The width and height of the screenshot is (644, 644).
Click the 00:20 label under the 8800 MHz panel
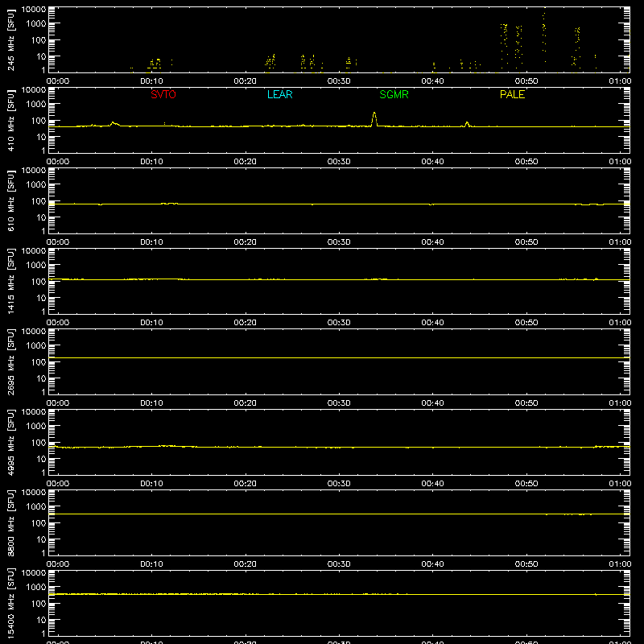click(246, 564)
